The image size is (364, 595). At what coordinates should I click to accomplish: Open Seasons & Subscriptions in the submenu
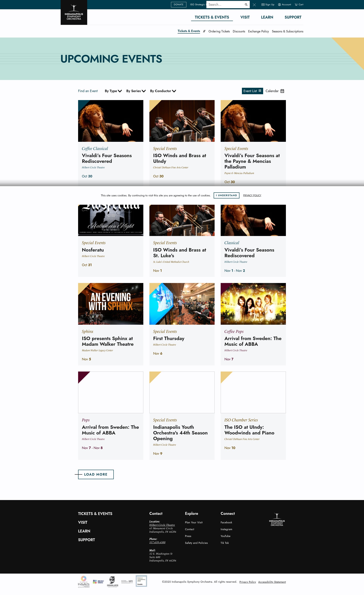click(x=287, y=31)
